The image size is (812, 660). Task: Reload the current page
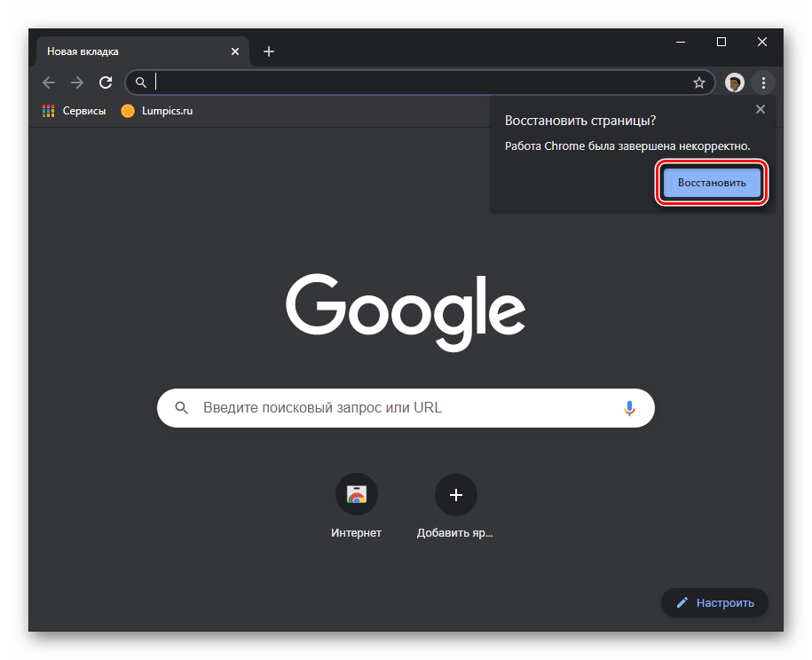click(106, 82)
